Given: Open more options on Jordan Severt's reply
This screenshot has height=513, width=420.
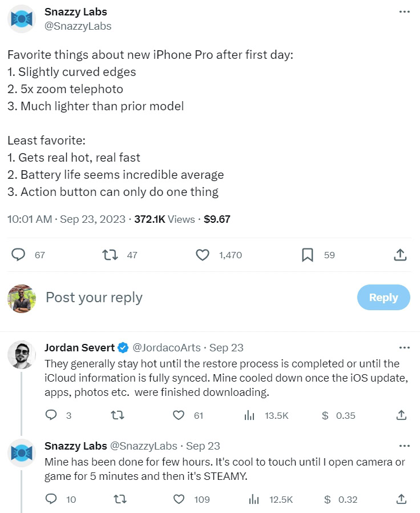Looking at the screenshot, I should (404, 347).
